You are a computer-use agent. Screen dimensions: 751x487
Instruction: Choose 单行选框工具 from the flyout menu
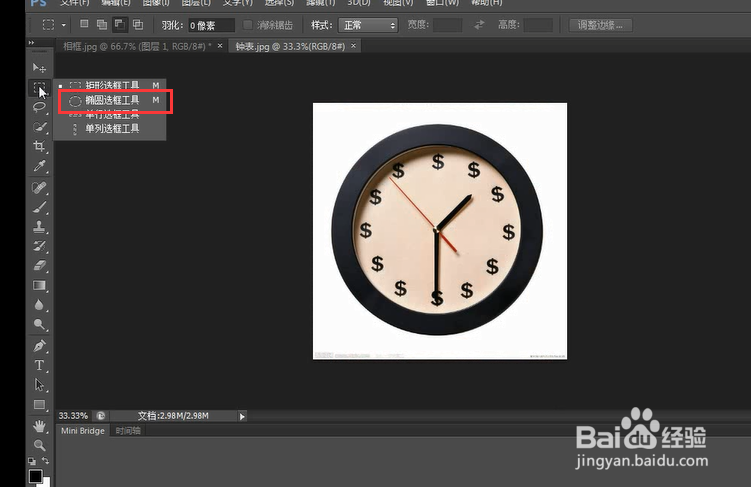coord(110,114)
